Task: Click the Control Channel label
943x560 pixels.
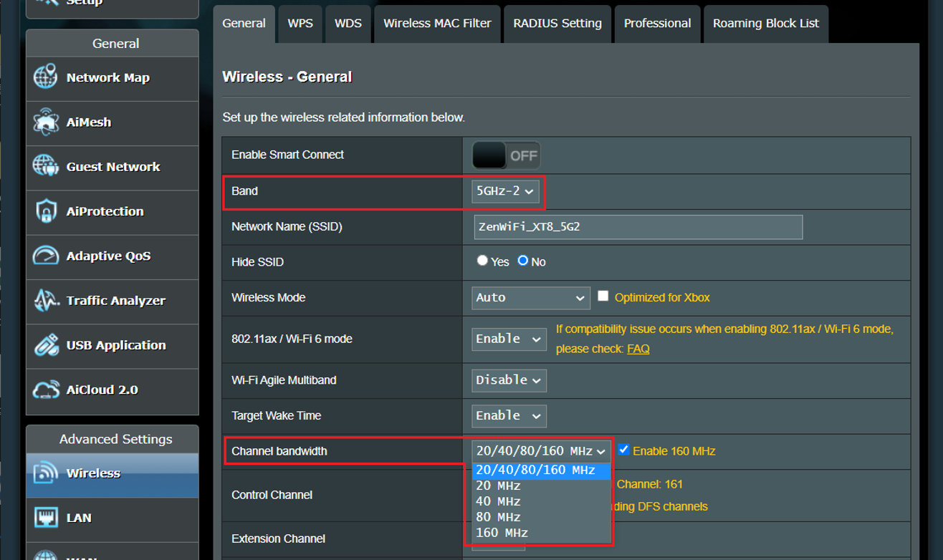Action: coord(272,495)
